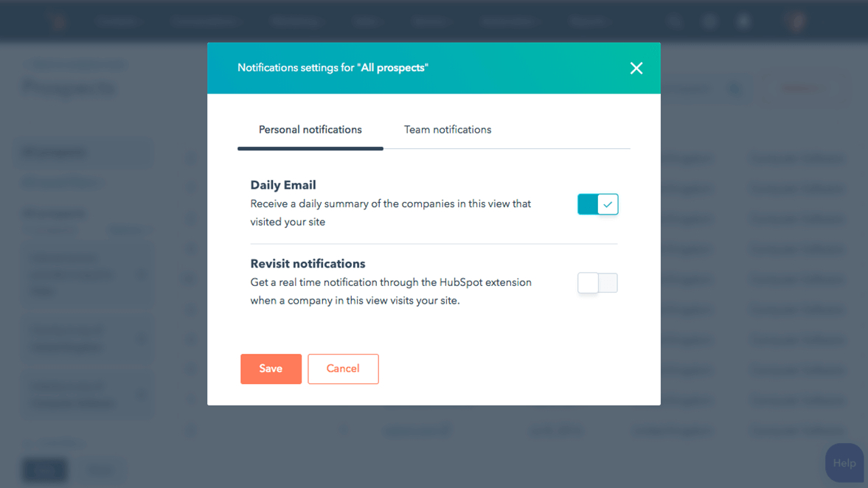Open the user account avatar menu
This screenshot has width=868, height=488.
(796, 21)
